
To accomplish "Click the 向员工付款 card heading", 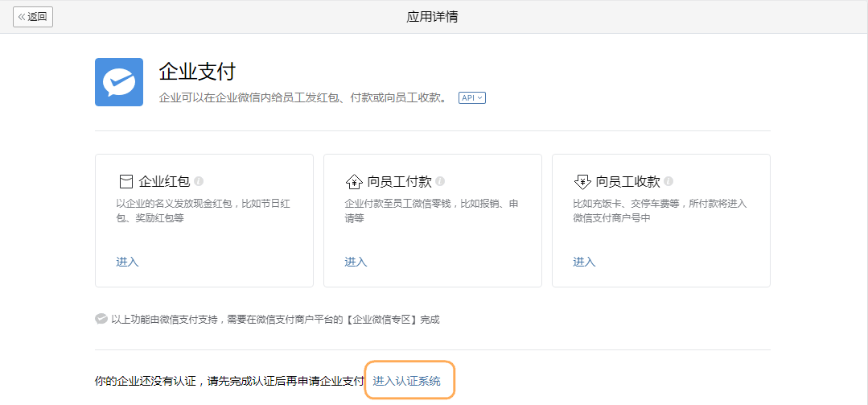I will tap(399, 181).
